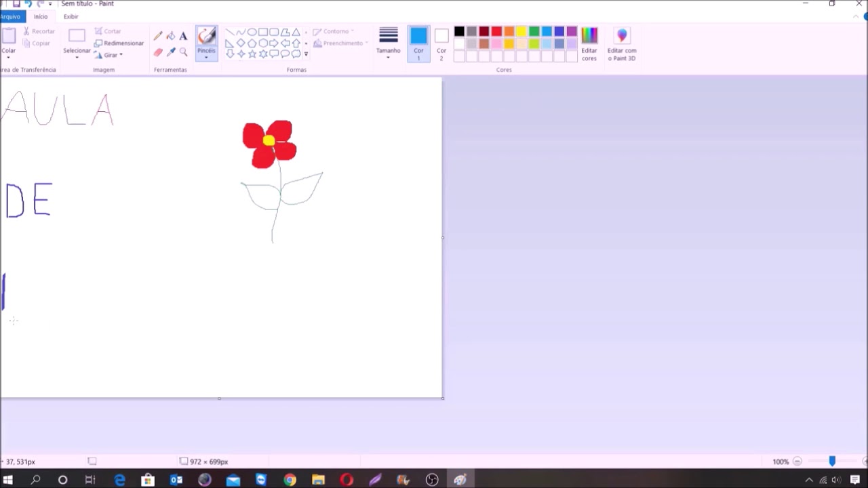Choose the curve shape

pos(241,32)
